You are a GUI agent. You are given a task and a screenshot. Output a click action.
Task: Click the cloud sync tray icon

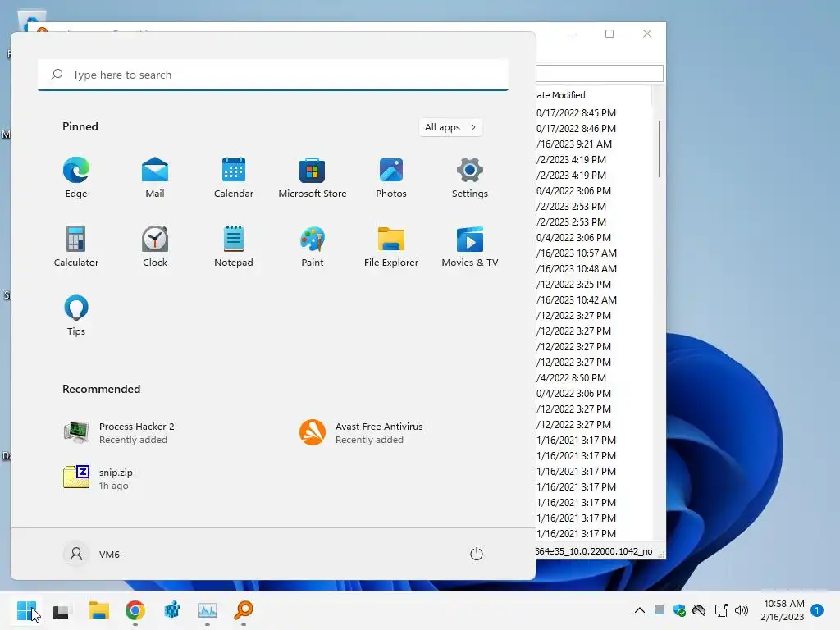click(699, 610)
